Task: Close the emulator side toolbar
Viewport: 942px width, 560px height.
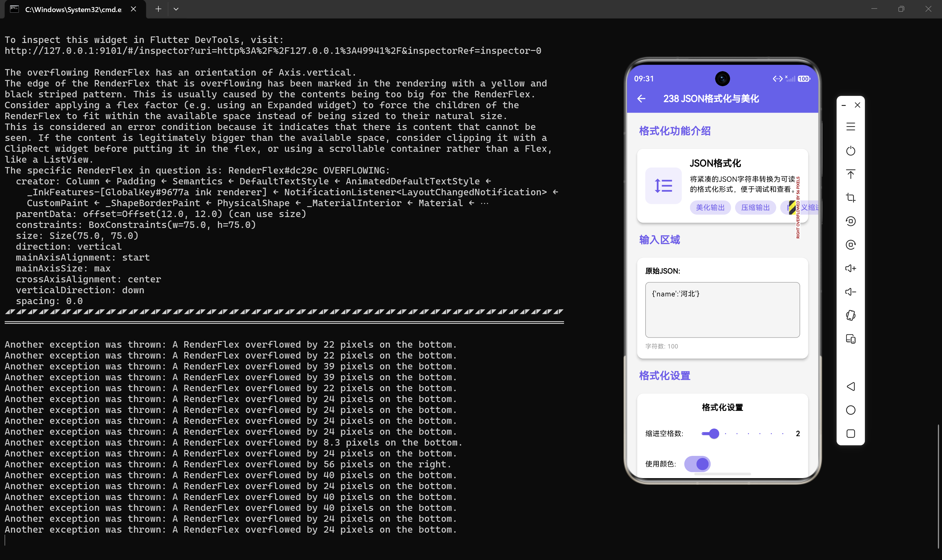Action: pos(858,105)
